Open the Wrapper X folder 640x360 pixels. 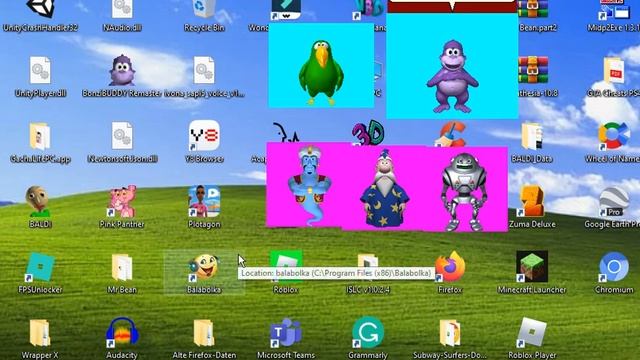pyautogui.click(x=40, y=333)
